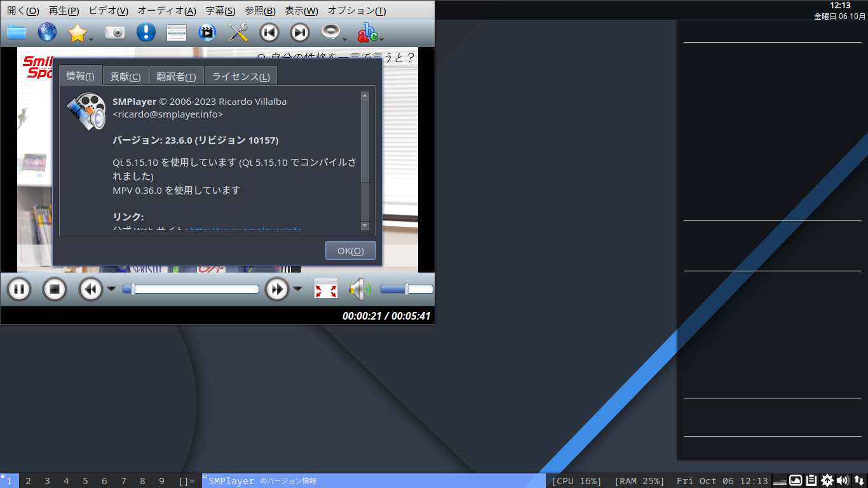Click the []= layout indicator
868x488 pixels.
(x=187, y=481)
